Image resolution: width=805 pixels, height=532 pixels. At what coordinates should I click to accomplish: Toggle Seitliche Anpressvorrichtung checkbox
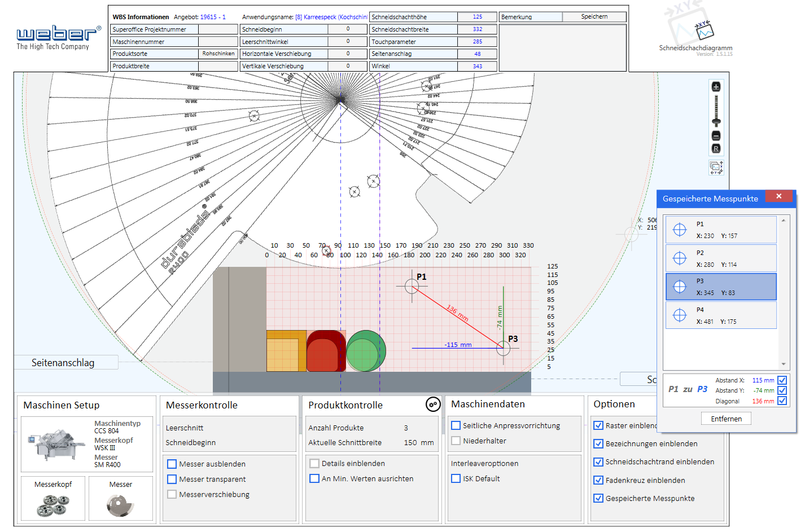[456, 426]
